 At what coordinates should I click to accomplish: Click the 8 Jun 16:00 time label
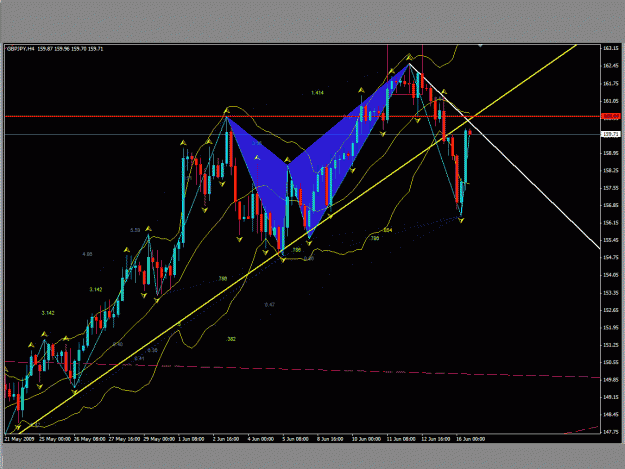330,439
